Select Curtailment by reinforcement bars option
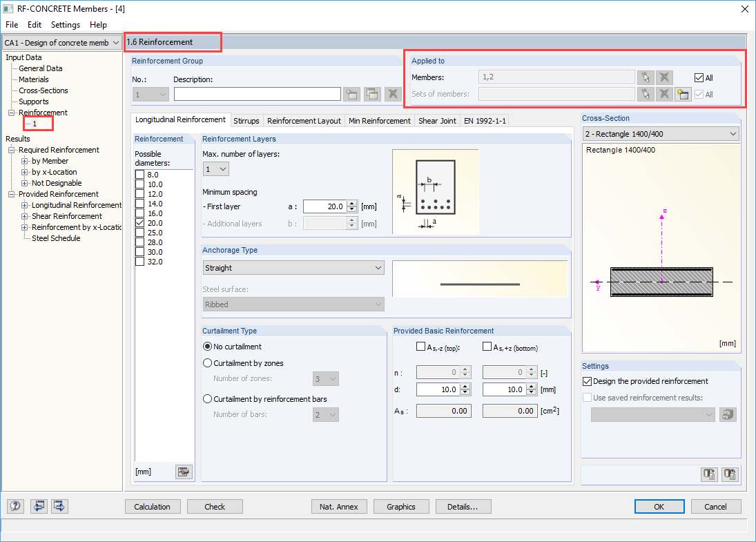The width and height of the screenshot is (756, 542). pyautogui.click(x=207, y=399)
